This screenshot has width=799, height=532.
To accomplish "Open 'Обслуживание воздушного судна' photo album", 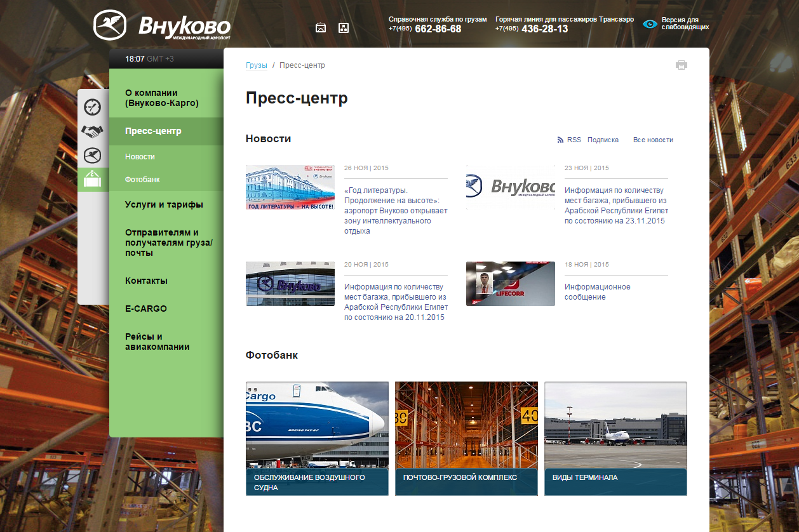I will 317,439.
